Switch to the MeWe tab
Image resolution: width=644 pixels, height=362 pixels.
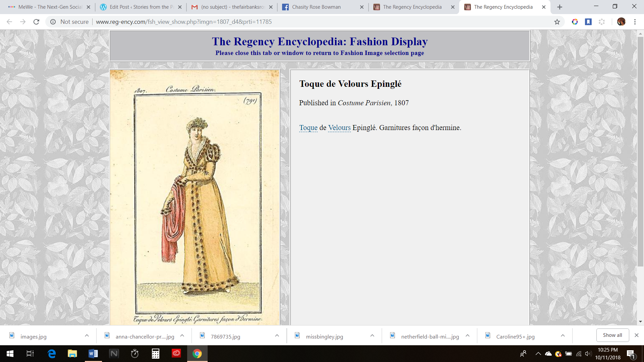coord(50,7)
